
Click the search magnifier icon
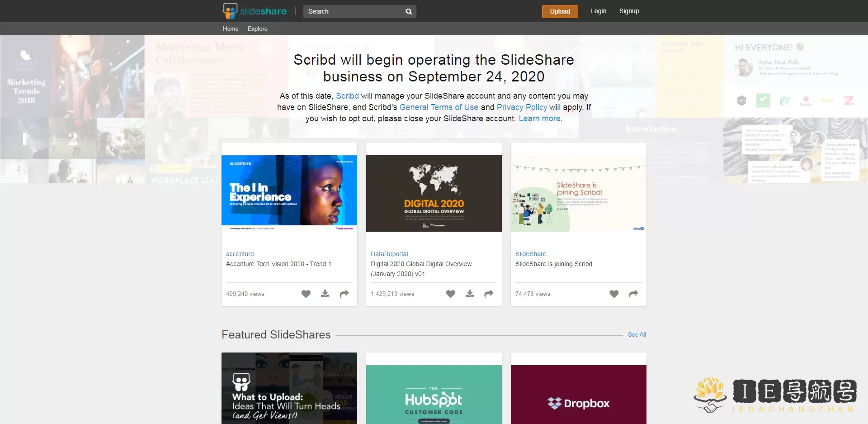click(408, 11)
